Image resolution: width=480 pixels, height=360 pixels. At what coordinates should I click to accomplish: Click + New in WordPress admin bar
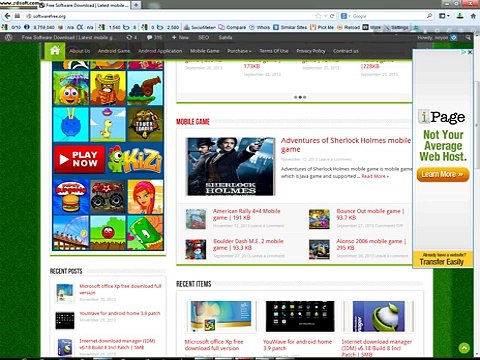180,37
